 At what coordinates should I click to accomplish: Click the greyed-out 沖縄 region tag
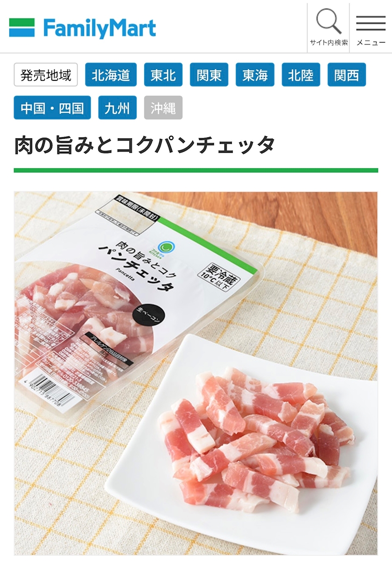coord(163,108)
